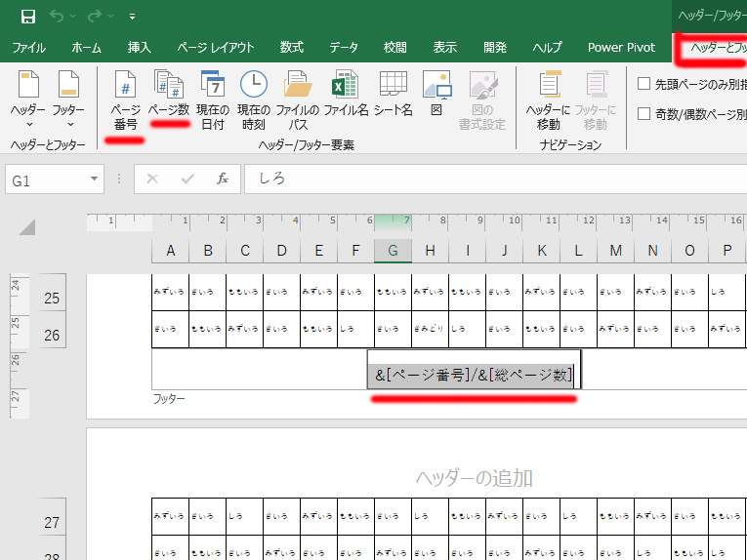Select column G header

393,252
